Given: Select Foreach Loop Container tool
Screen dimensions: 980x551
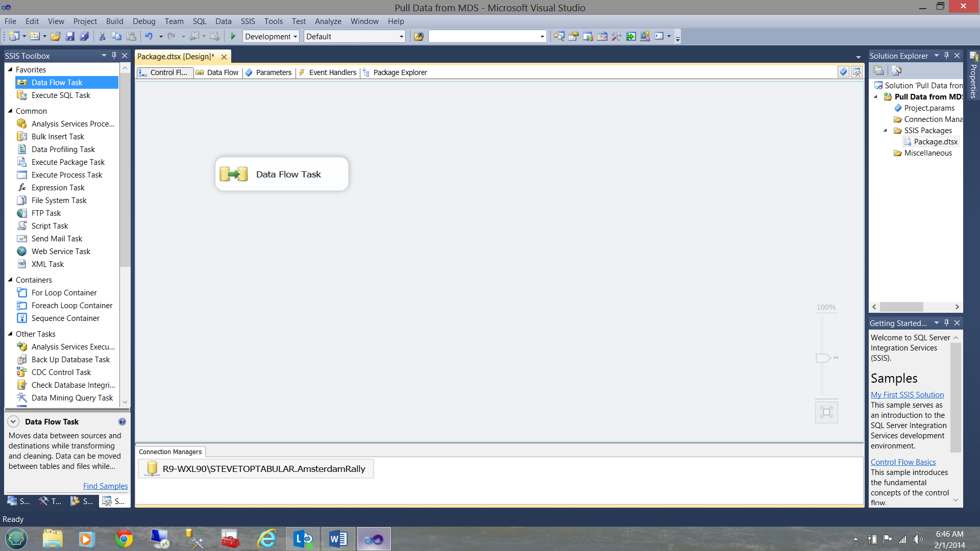Looking at the screenshot, I should point(72,306).
